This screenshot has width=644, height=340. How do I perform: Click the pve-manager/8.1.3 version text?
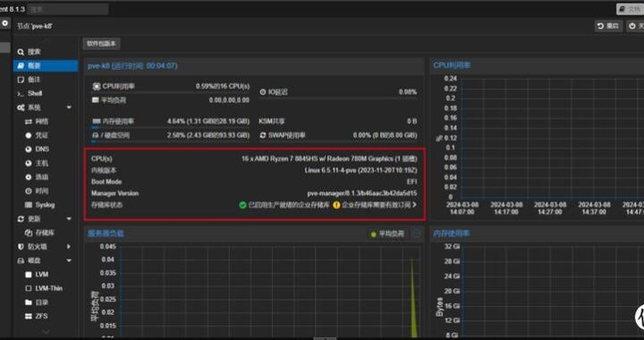362,193
